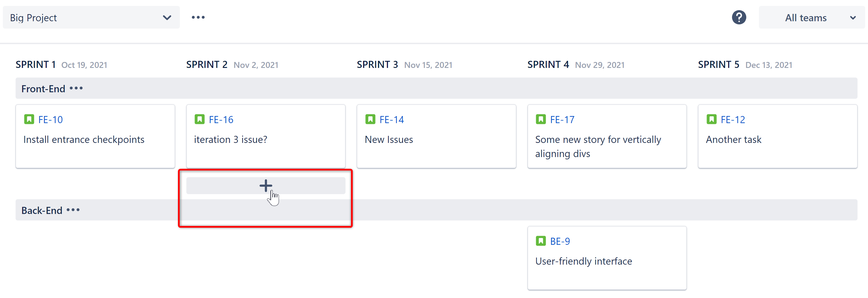Click the story icon on FE-17
This screenshot has height=298, width=868.
(540, 119)
